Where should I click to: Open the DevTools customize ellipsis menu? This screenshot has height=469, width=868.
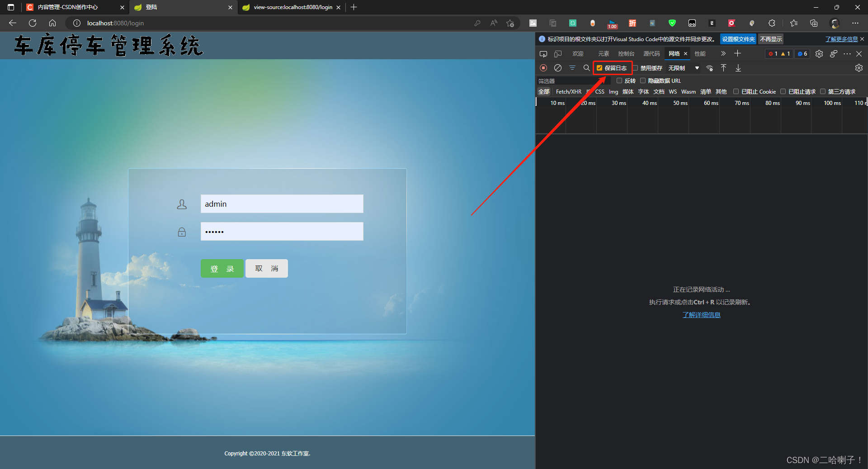point(847,54)
